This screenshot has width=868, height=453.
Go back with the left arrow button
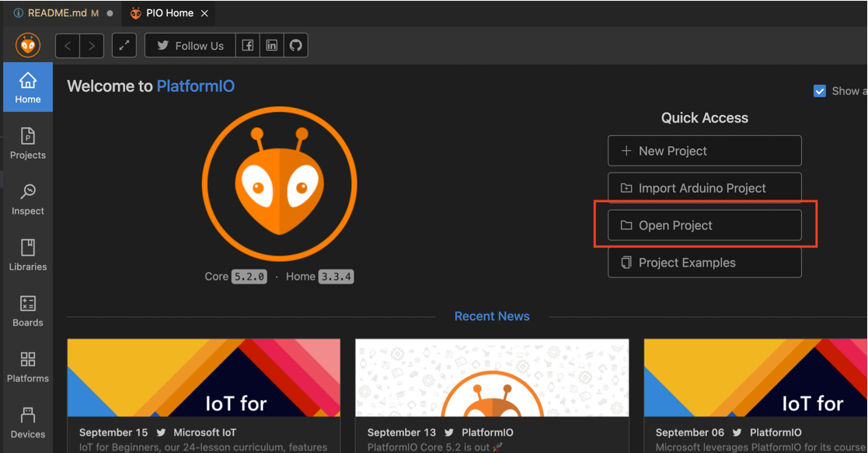(x=68, y=45)
